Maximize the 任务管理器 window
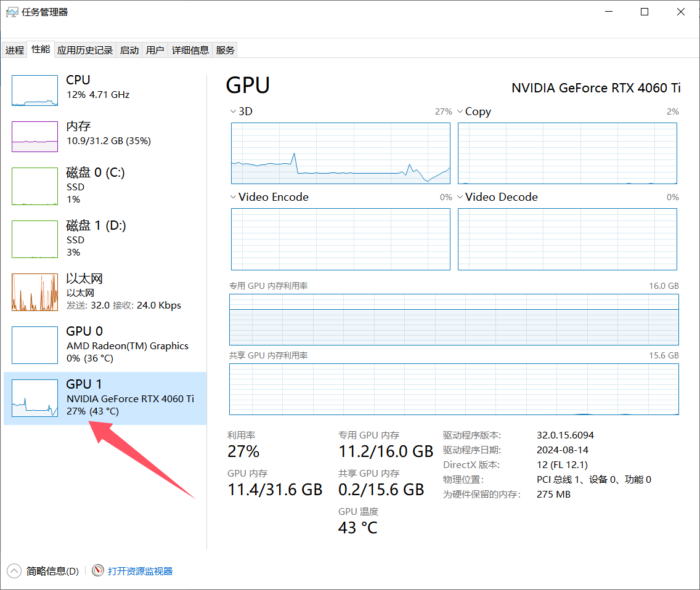 pos(645,12)
